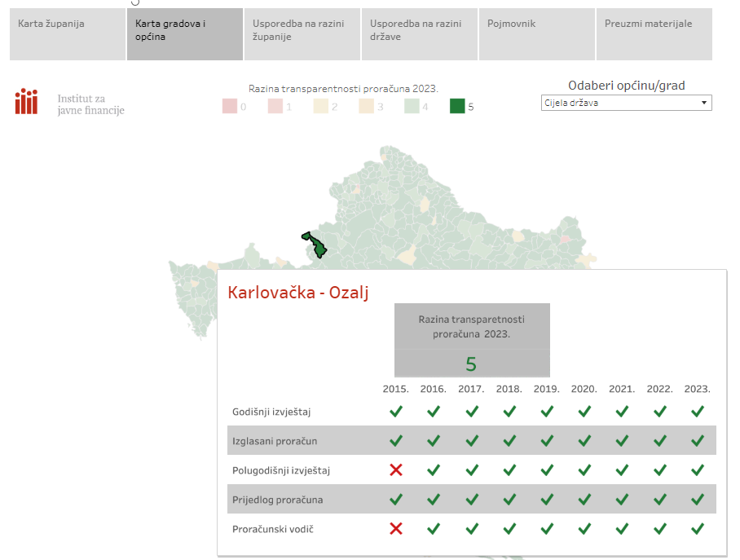Select level 0 legend swatch

click(x=229, y=107)
